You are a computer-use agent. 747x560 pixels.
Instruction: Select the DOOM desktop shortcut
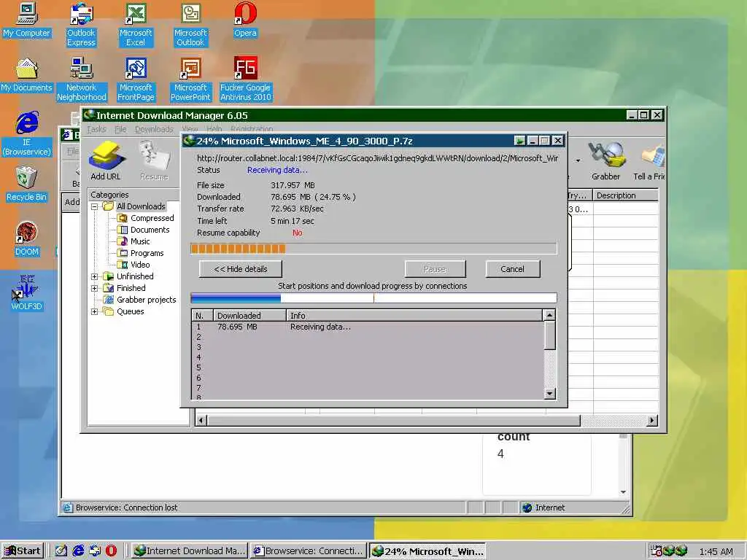pyautogui.click(x=27, y=238)
